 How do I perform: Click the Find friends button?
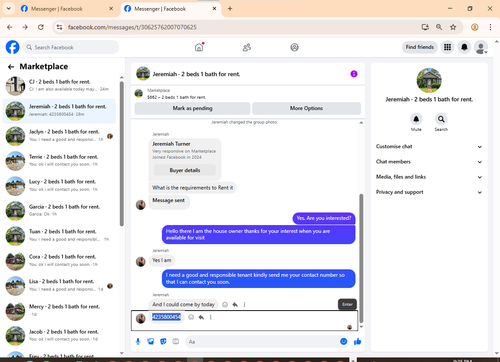click(x=420, y=47)
